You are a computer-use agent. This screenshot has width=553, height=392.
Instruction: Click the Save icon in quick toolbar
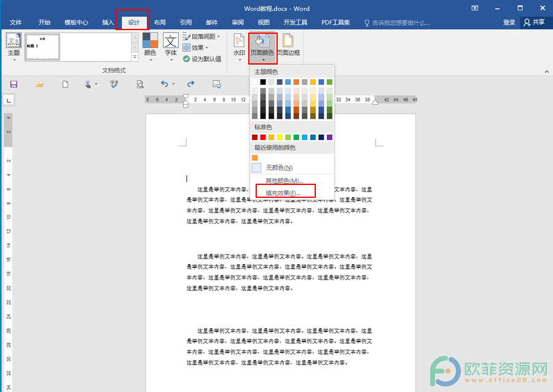pyautogui.click(x=14, y=84)
